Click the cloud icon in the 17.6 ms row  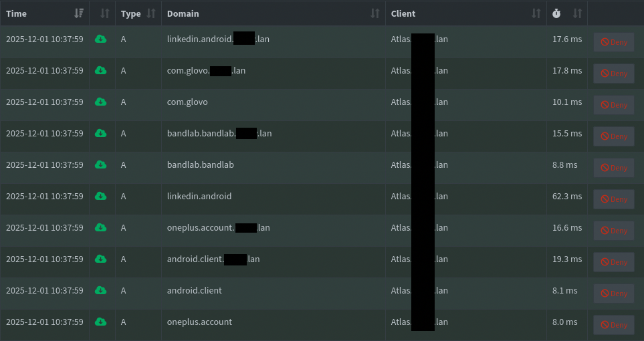(x=101, y=39)
